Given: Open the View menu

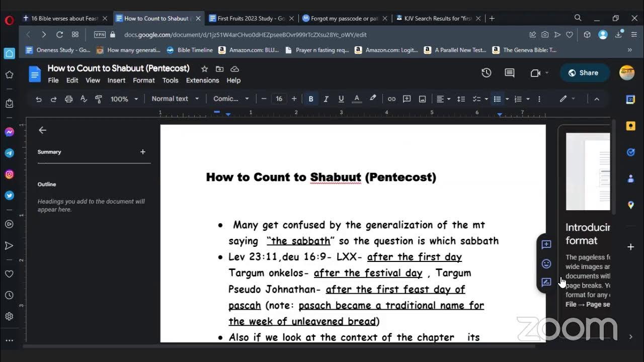Looking at the screenshot, I should pyautogui.click(x=93, y=80).
